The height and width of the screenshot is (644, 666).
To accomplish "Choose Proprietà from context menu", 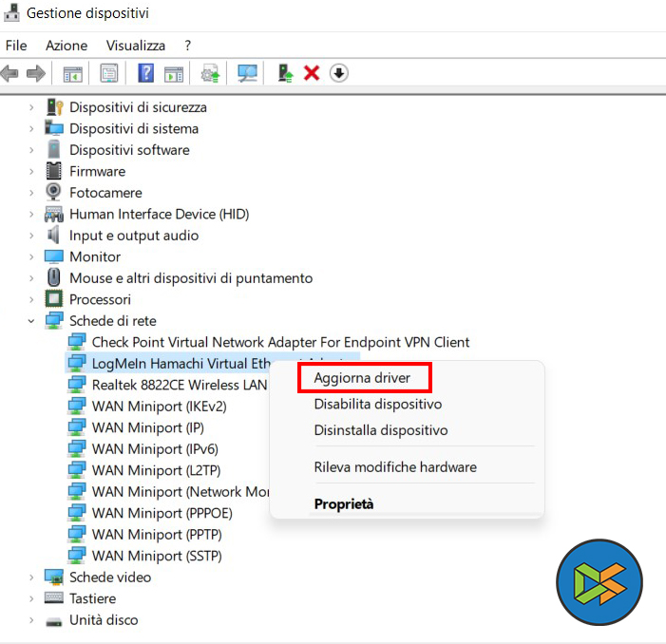I will (x=344, y=504).
